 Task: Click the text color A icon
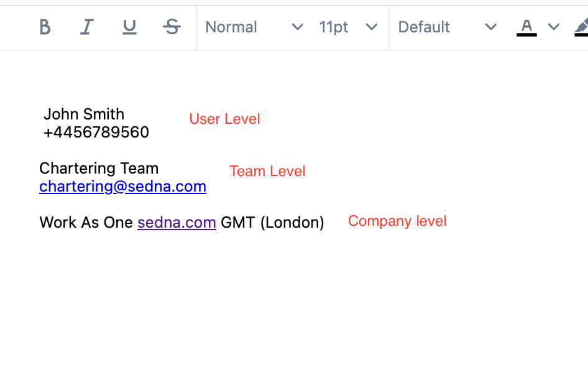click(x=526, y=26)
